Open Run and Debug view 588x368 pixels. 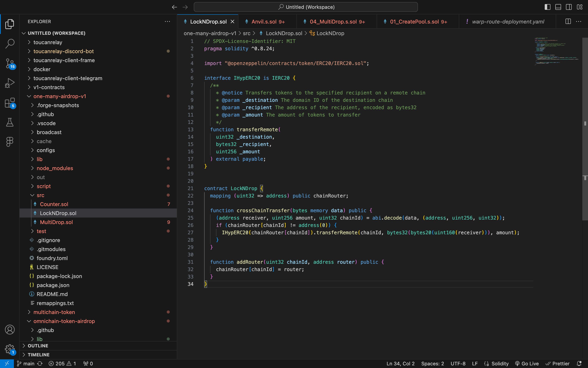[x=10, y=83]
